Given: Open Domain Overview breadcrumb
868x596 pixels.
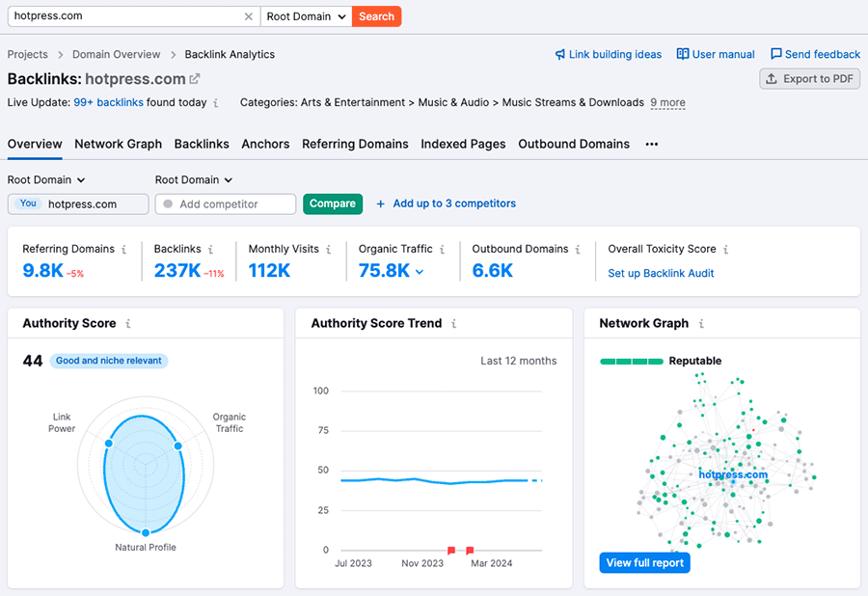Looking at the screenshot, I should [x=117, y=54].
